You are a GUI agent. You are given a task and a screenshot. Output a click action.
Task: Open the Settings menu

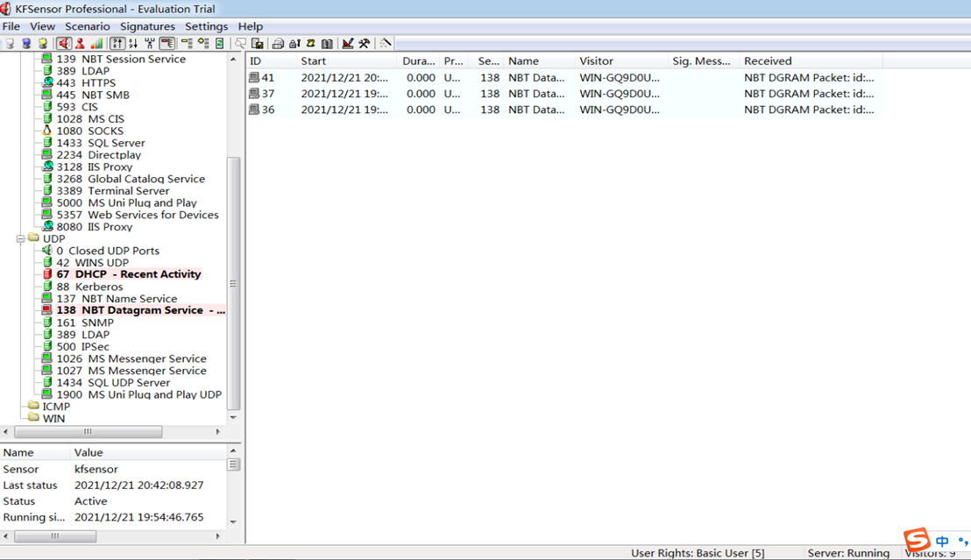(206, 26)
